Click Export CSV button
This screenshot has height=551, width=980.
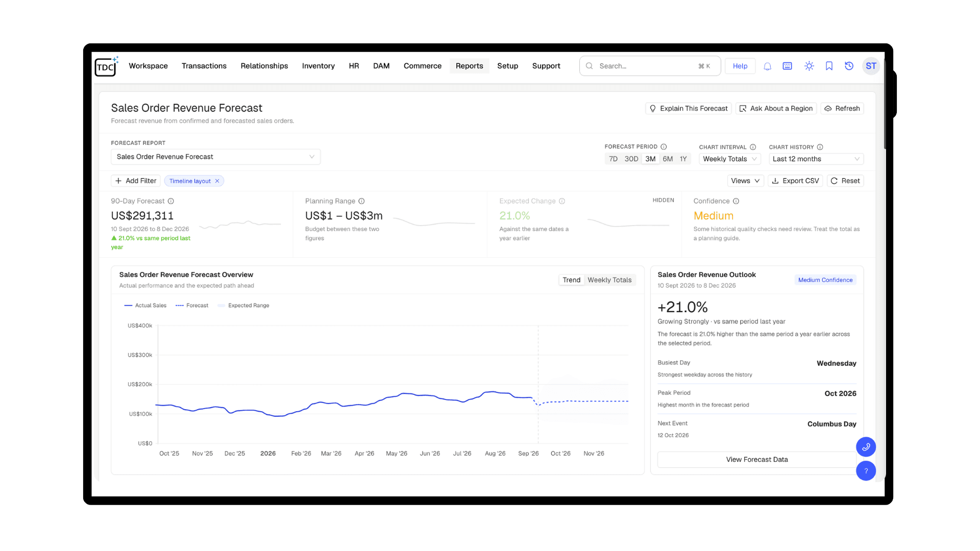(795, 181)
